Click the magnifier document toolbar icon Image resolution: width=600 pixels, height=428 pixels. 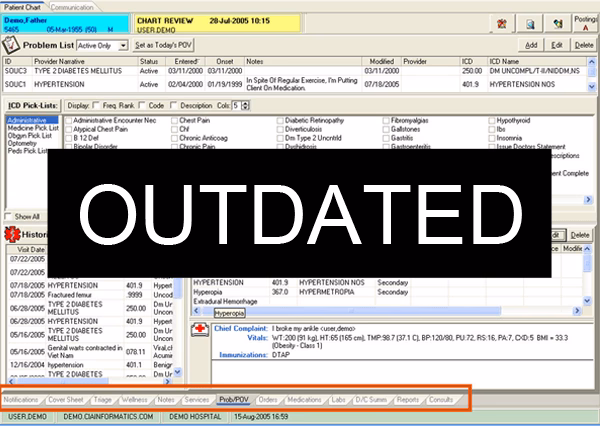[x=530, y=24]
